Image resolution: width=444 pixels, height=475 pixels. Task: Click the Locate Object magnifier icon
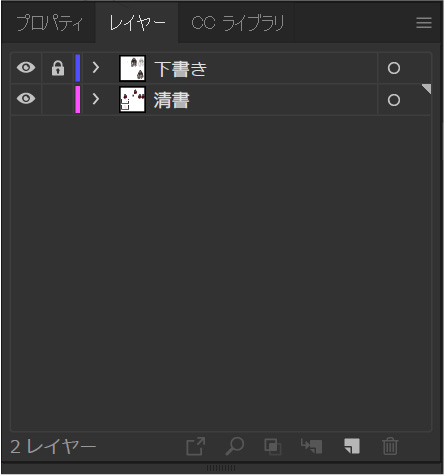235,446
